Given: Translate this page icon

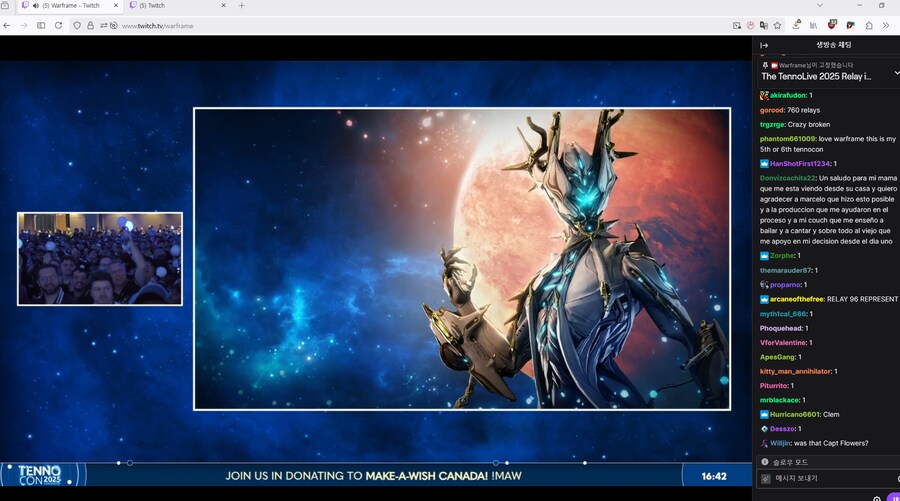Looking at the screenshot, I should click(763, 25).
